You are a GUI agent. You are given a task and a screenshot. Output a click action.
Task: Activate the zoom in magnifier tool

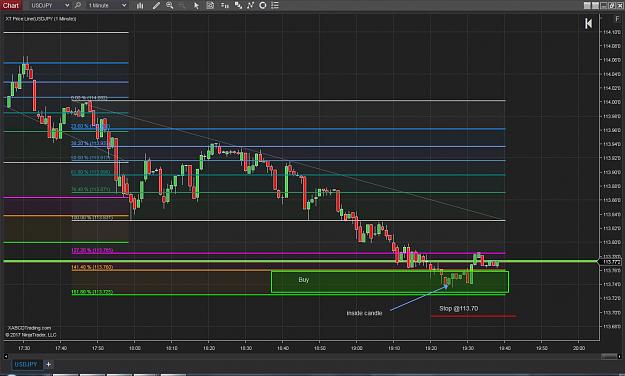point(170,5)
